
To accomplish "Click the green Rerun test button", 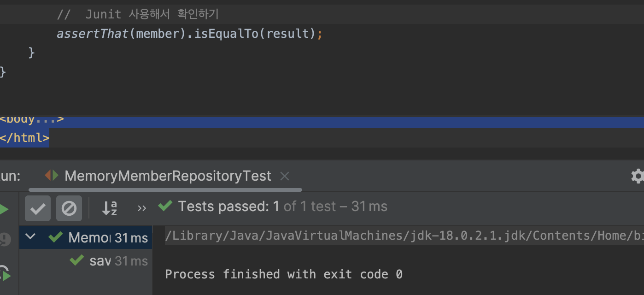I will click(4, 209).
